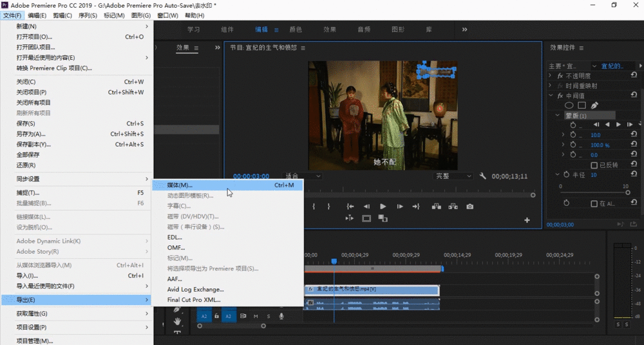Choose Final Cut Pro XML... export option
The width and height of the screenshot is (644, 345).
pos(229,300)
